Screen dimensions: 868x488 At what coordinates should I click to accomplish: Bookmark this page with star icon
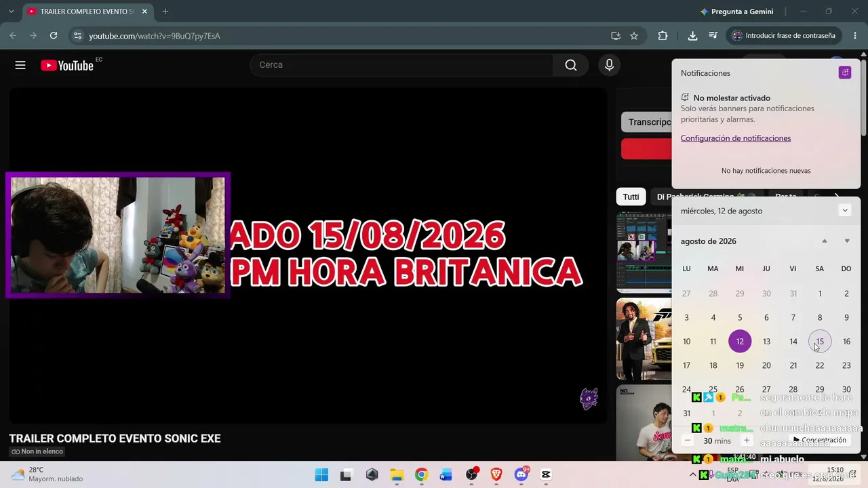634,36
